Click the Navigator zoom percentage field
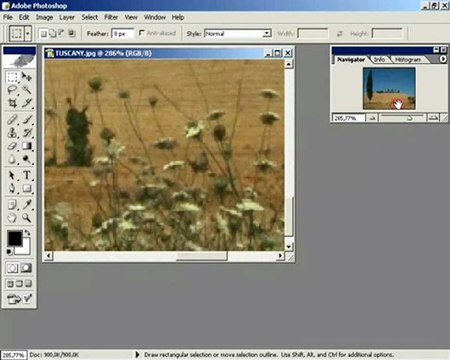 (x=349, y=118)
